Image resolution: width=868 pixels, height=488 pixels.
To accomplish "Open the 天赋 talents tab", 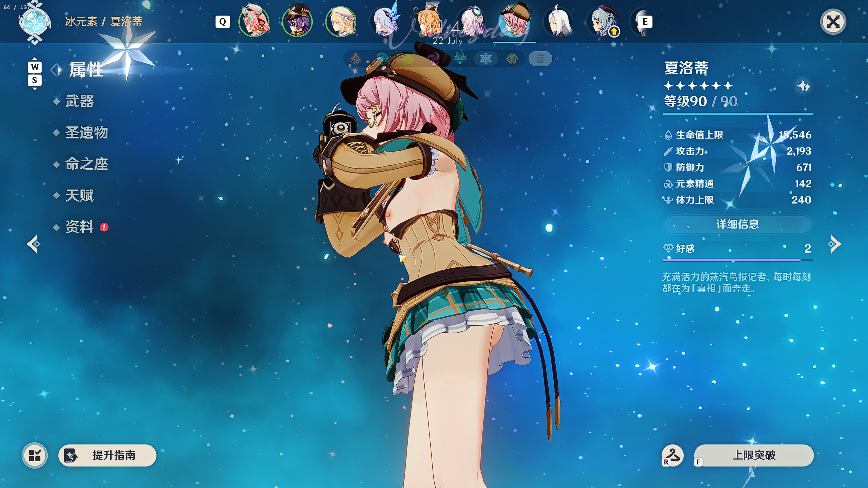I will tap(79, 196).
